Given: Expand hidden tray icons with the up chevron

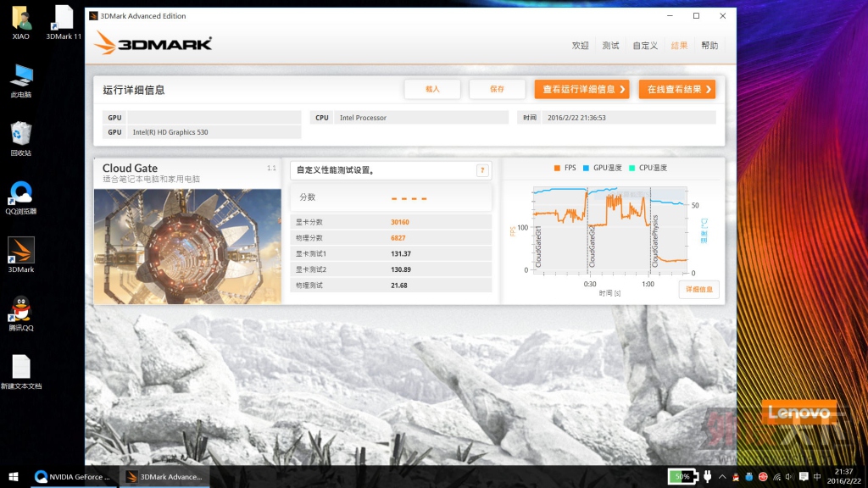Looking at the screenshot, I should click(x=722, y=476).
